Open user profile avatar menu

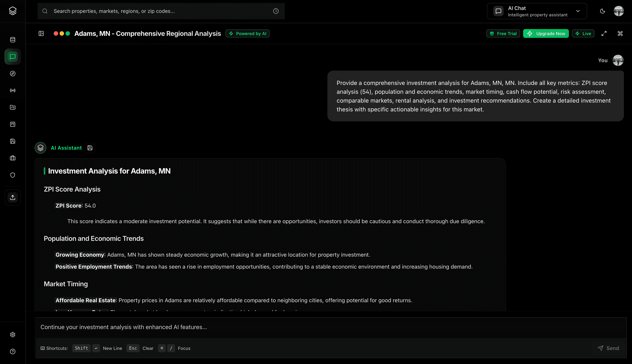point(619,11)
